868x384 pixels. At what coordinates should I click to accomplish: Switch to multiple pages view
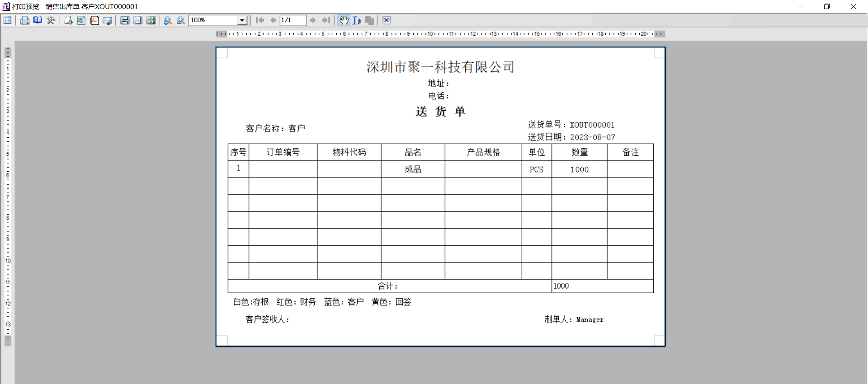coord(151,20)
